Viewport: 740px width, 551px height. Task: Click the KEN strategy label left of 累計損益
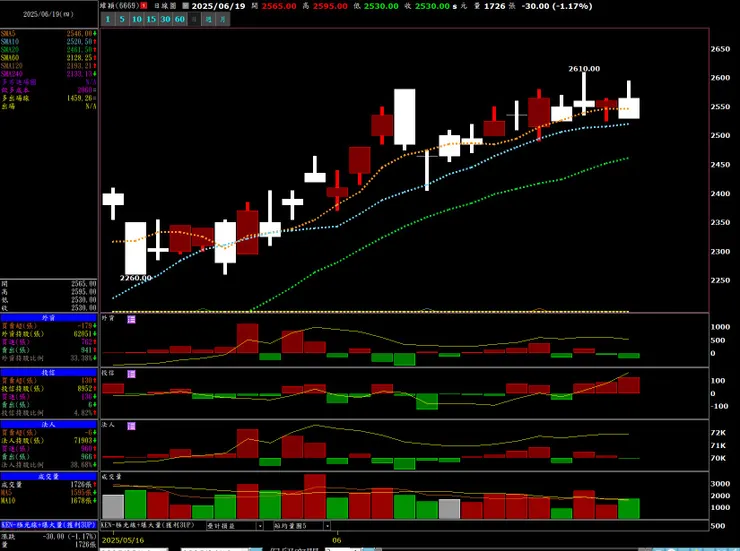[x=148, y=525]
